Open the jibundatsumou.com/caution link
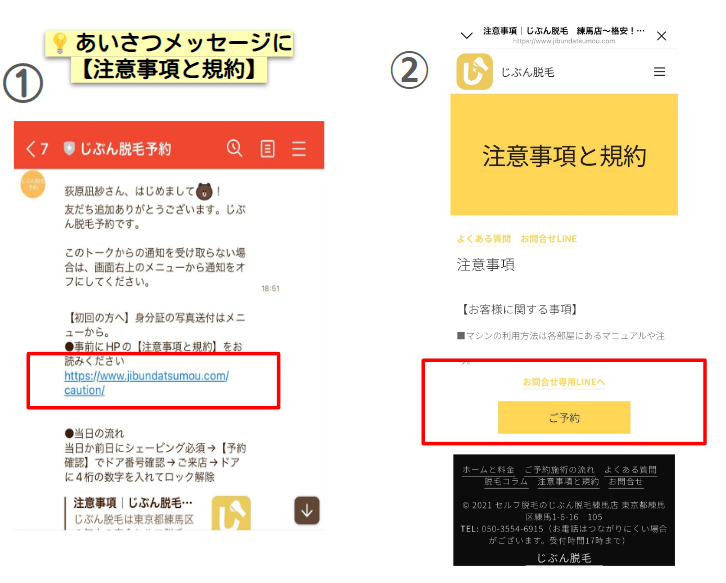The height and width of the screenshot is (583, 726). click(146, 383)
